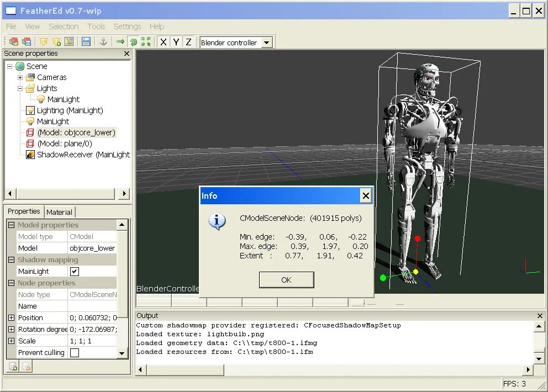Click the new scene cubes toolbar icon
Image resolution: width=548 pixels, height=392 pixels.
coord(14,42)
